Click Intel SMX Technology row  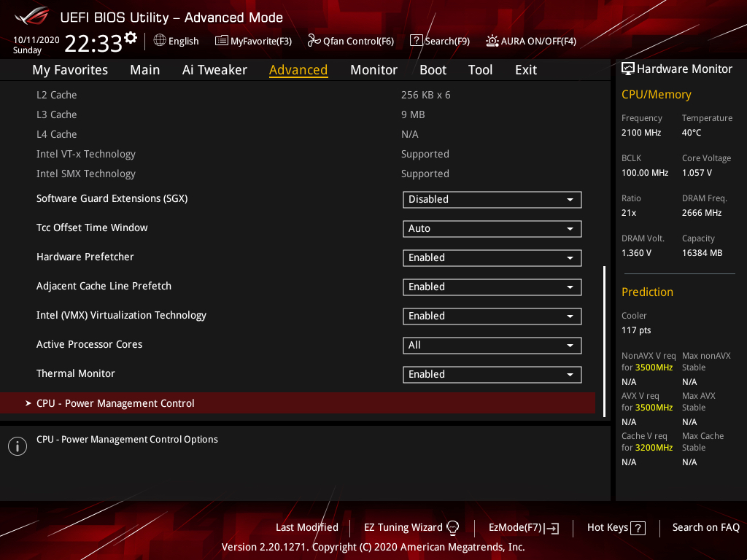click(x=298, y=174)
